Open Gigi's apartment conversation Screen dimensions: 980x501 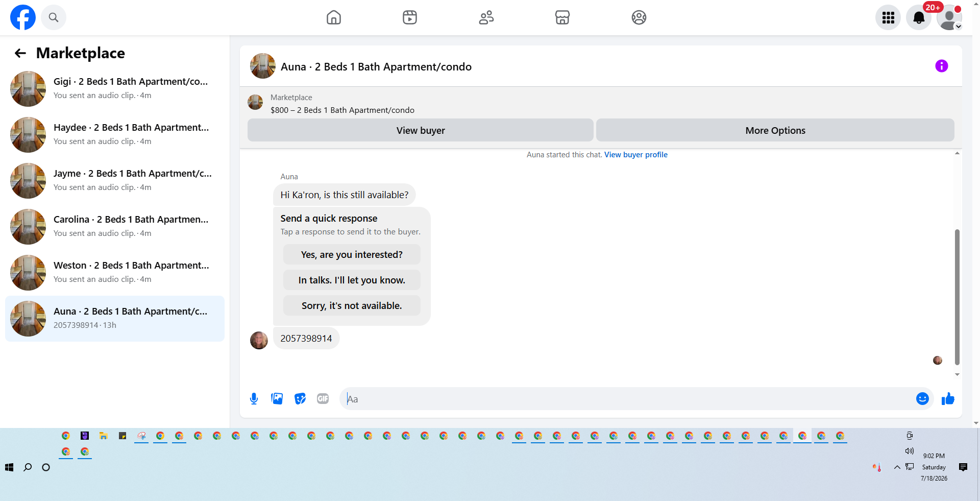115,89
